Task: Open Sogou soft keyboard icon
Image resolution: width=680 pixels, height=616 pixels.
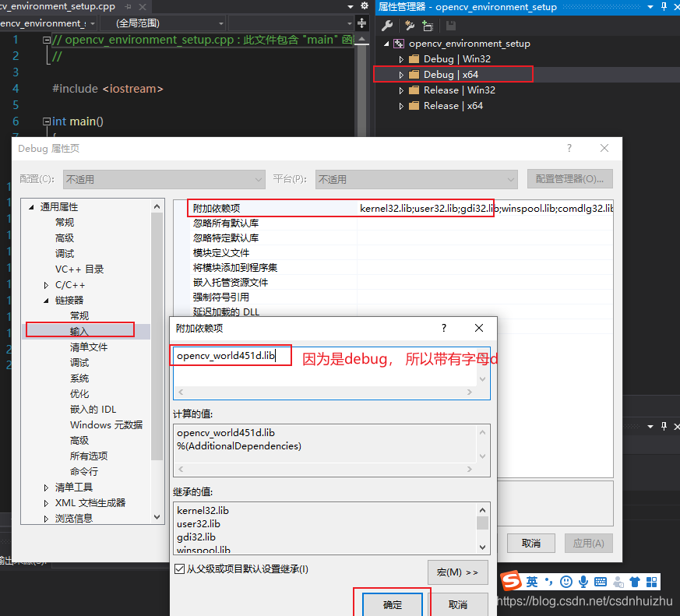Action: coord(601,582)
